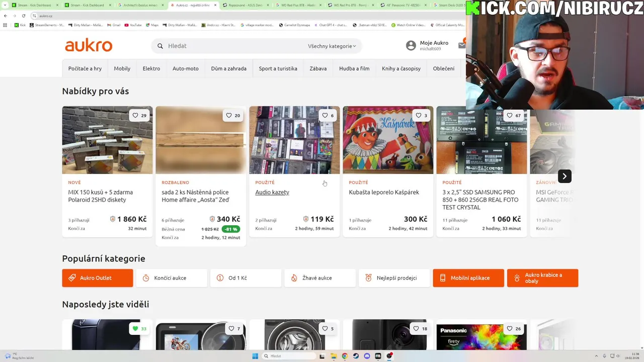Image resolution: width=644 pixels, height=362 pixels.
Task: Click the Končící aukce clock icon
Action: point(146,278)
